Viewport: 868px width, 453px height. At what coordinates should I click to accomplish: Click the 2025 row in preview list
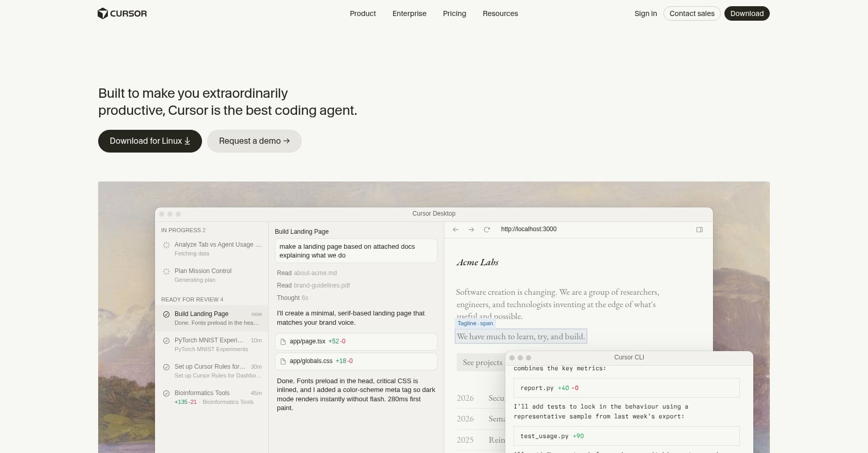coord(481,440)
